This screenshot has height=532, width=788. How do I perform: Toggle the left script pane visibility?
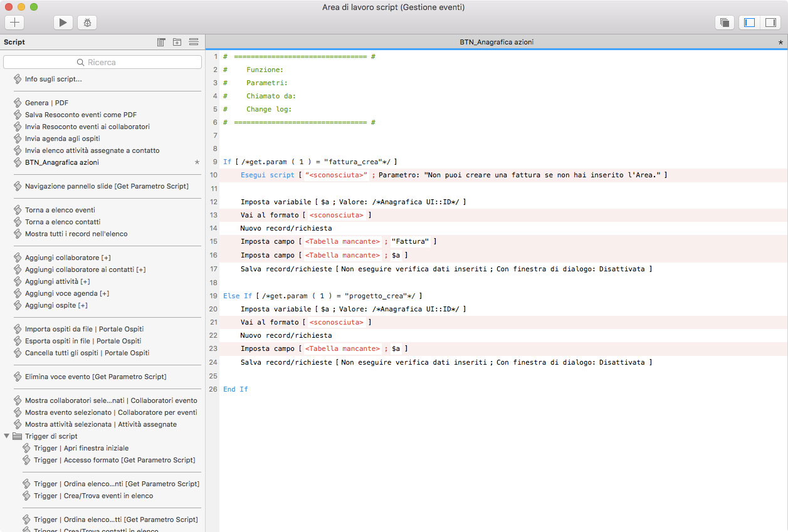749,23
